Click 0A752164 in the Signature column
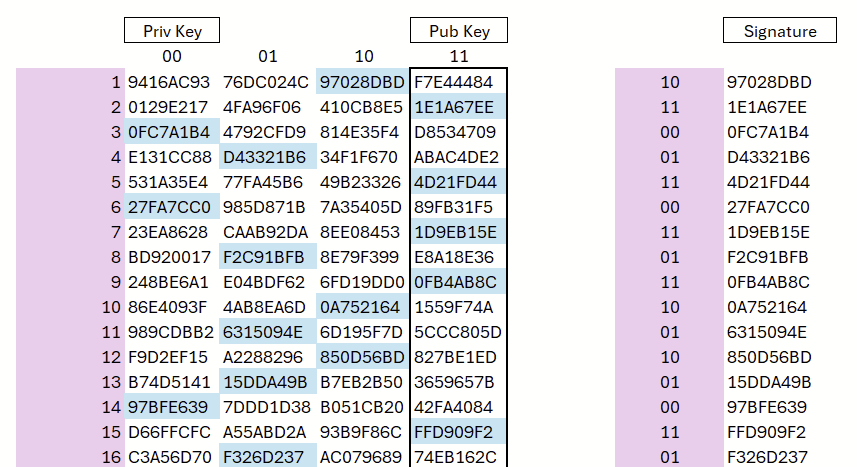Image resolution: width=857 pixels, height=467 pixels. pyautogui.click(x=769, y=307)
